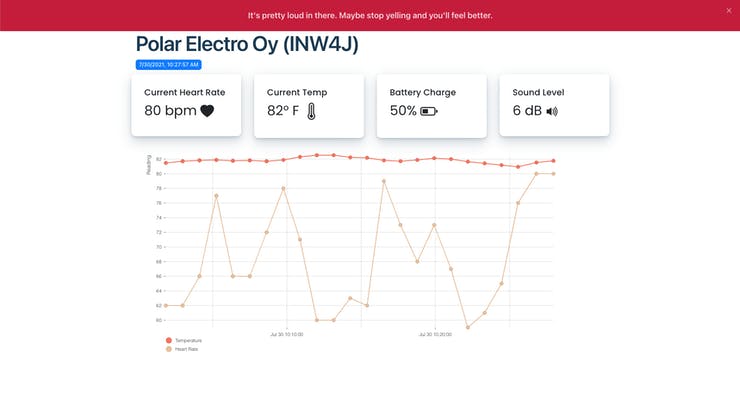Dismiss the red alert banner
Image resolution: width=740 pixels, height=399 pixels.
coord(729,10)
